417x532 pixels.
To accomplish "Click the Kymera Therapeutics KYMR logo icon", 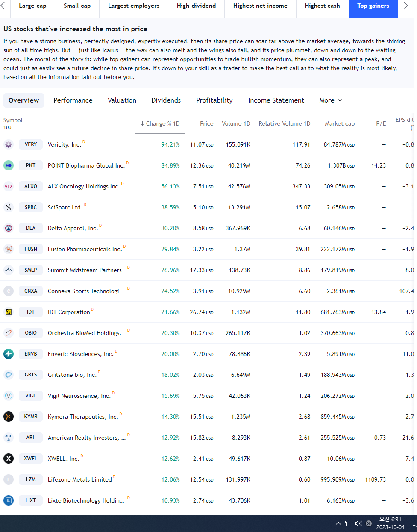I will coord(9,417).
